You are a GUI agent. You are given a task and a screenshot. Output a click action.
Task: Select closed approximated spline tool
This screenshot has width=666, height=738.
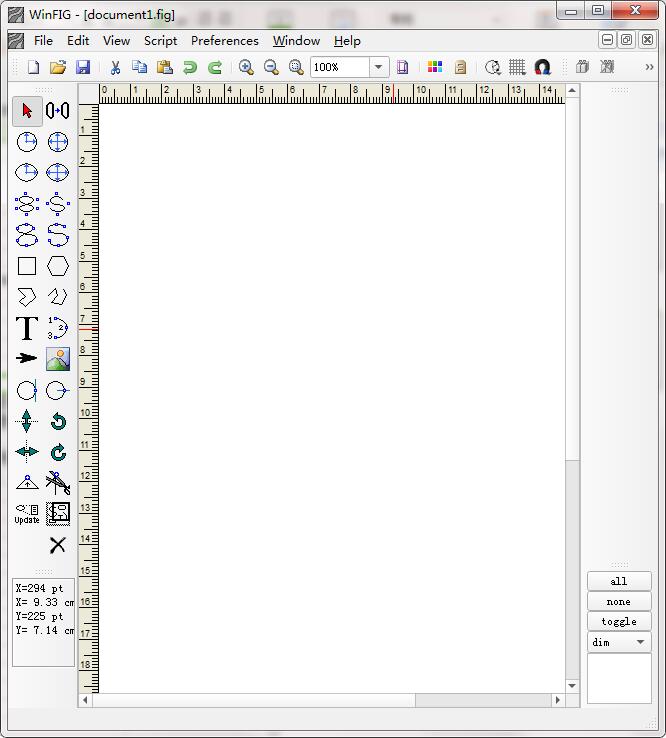click(27, 204)
